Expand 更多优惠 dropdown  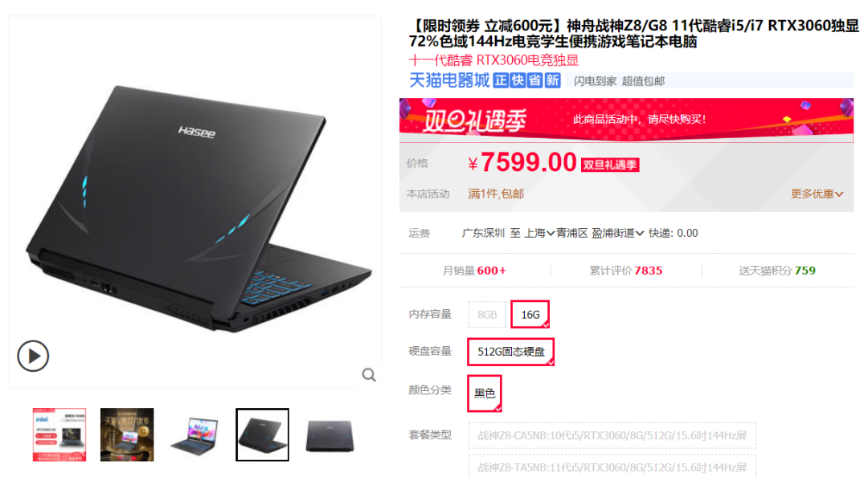click(817, 194)
